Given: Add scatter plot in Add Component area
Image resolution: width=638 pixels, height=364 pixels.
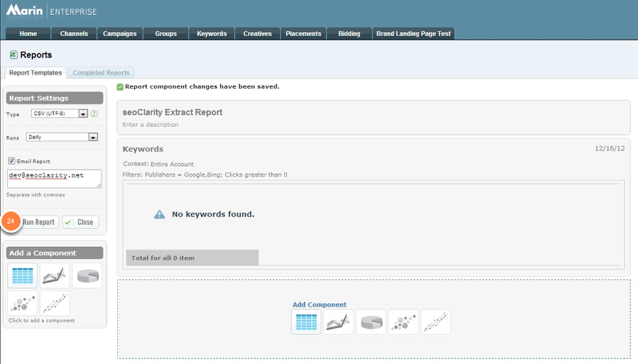Looking at the screenshot, I should [x=436, y=322].
